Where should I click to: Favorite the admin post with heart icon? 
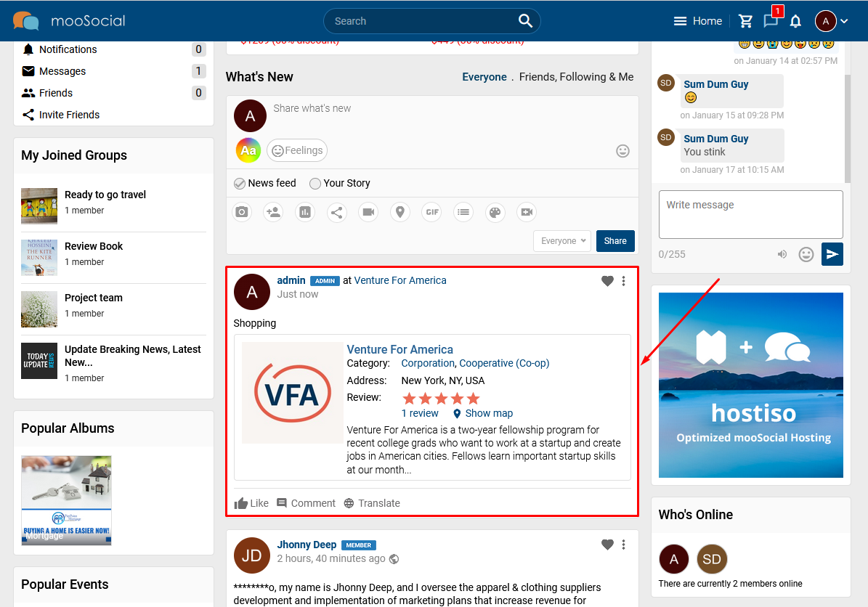point(607,281)
